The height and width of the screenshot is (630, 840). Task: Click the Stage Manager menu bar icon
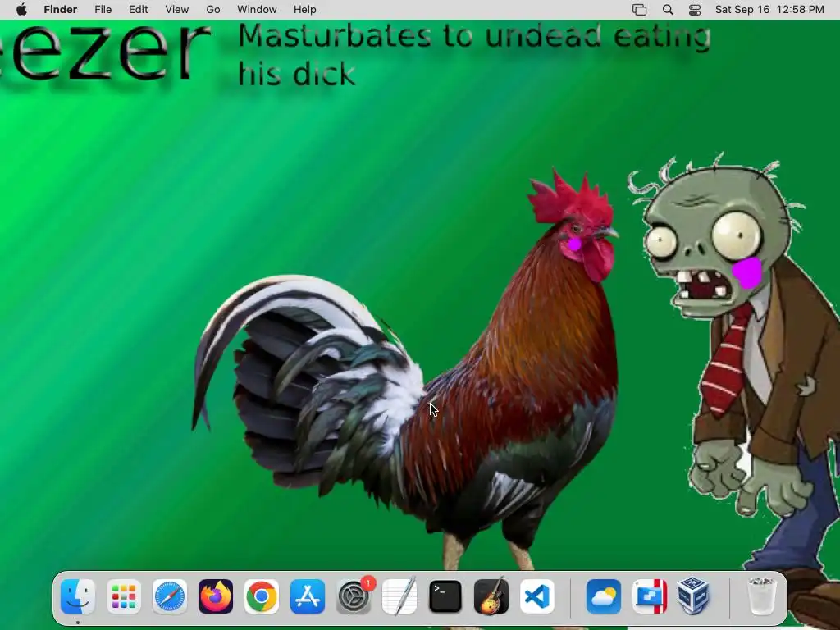tap(640, 10)
